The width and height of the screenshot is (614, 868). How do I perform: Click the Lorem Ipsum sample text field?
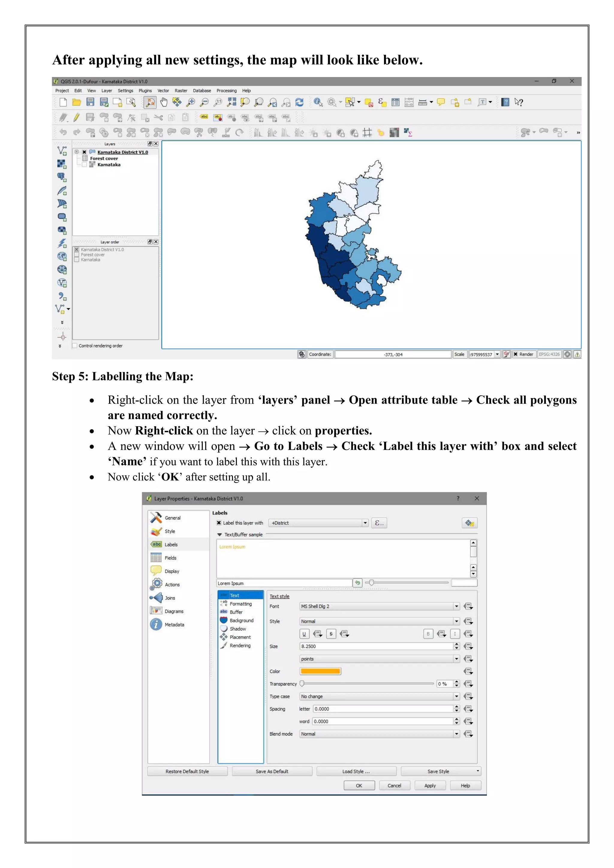(x=284, y=583)
